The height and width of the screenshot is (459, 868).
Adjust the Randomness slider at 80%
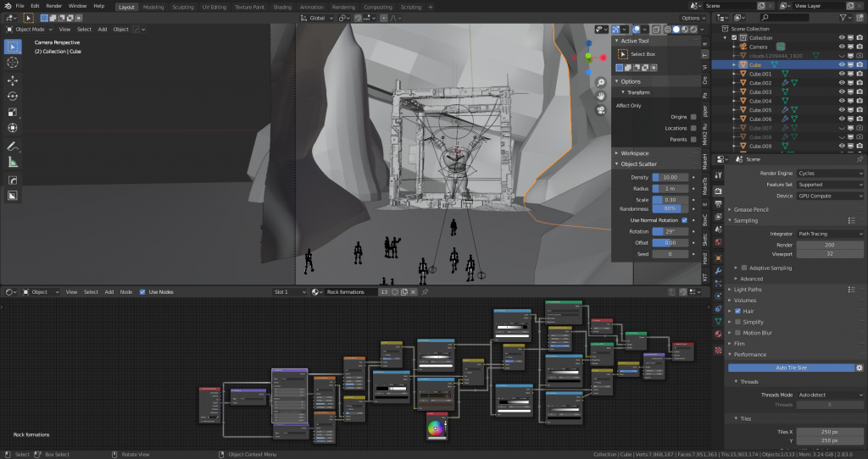(670, 208)
